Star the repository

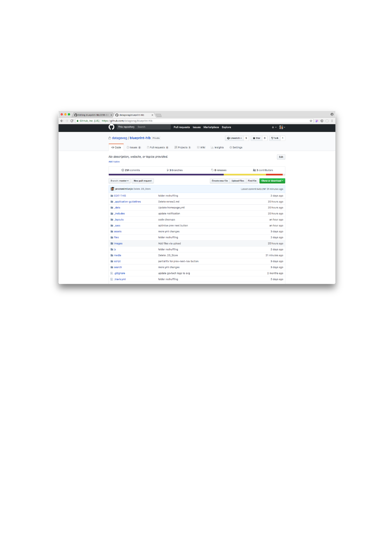click(257, 138)
